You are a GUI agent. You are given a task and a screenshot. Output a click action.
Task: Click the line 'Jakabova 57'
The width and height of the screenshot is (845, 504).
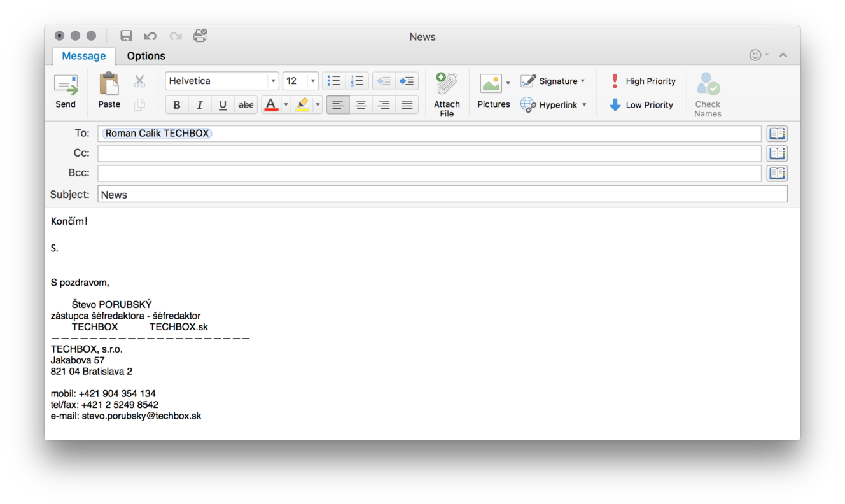coord(78,360)
